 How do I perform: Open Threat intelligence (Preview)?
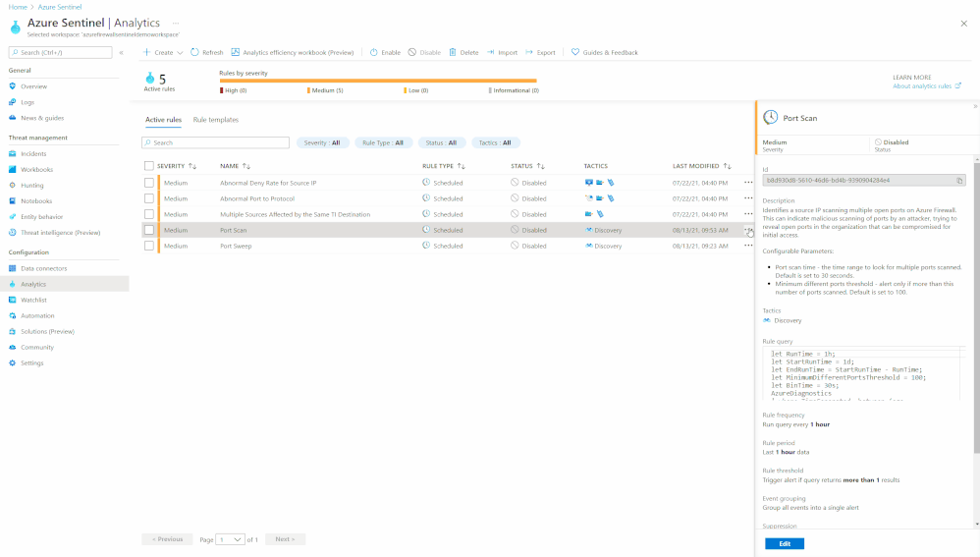coord(60,233)
